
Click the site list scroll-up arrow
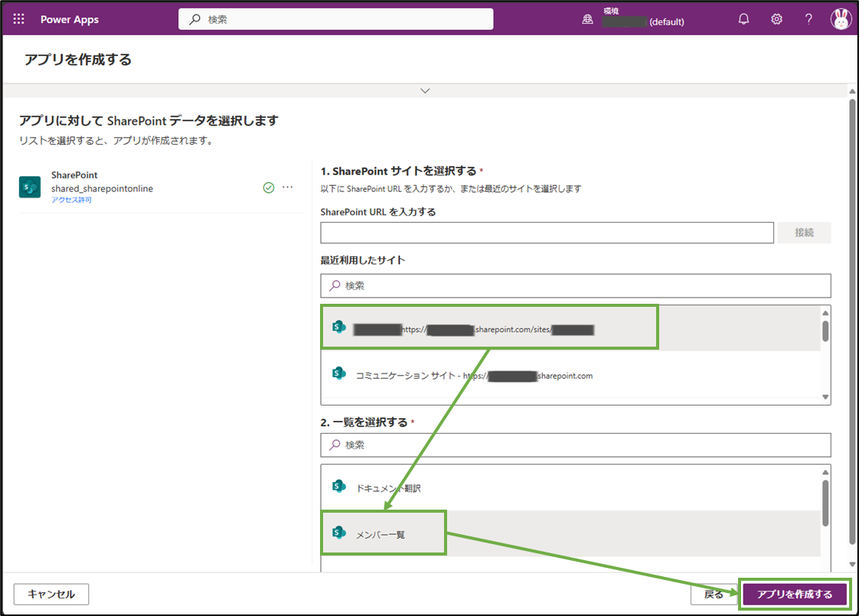coord(825,313)
